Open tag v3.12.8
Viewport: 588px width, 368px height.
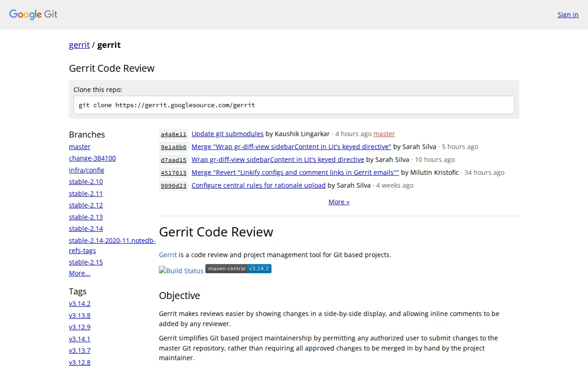click(79, 362)
